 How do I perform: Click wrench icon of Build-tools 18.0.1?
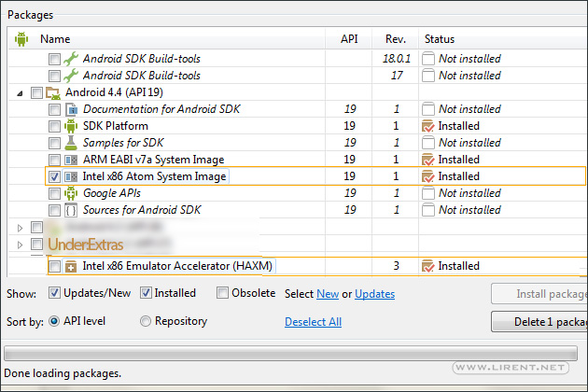pos(71,59)
